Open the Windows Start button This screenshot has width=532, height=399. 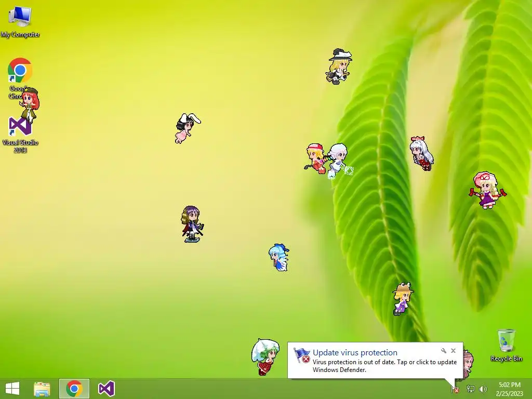pyautogui.click(x=12, y=389)
